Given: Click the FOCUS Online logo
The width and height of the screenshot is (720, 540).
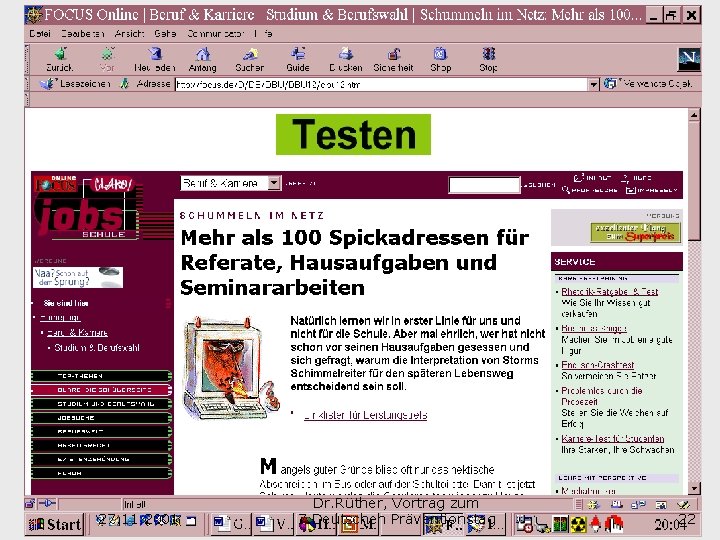Looking at the screenshot, I should coord(56,184).
